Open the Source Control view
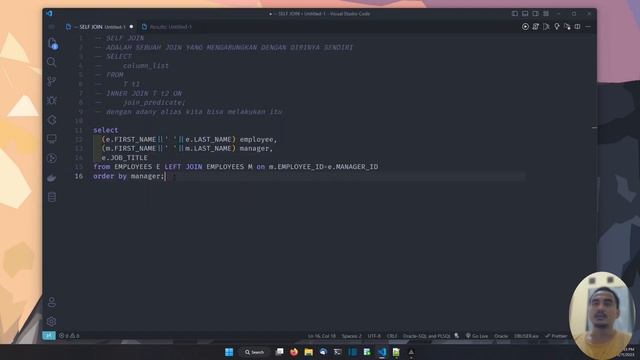Viewport: 640px width, 360px height. 51,81
